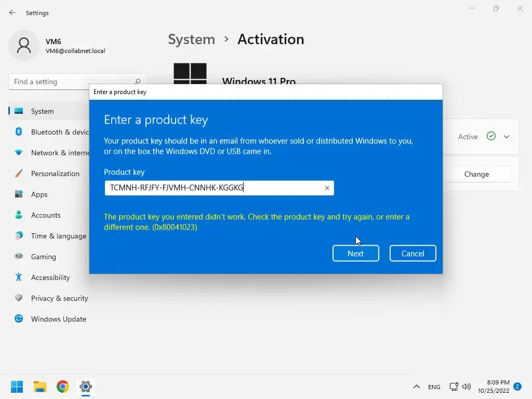Click the ENG language indicator
This screenshot has width=532, height=399.
click(x=434, y=387)
